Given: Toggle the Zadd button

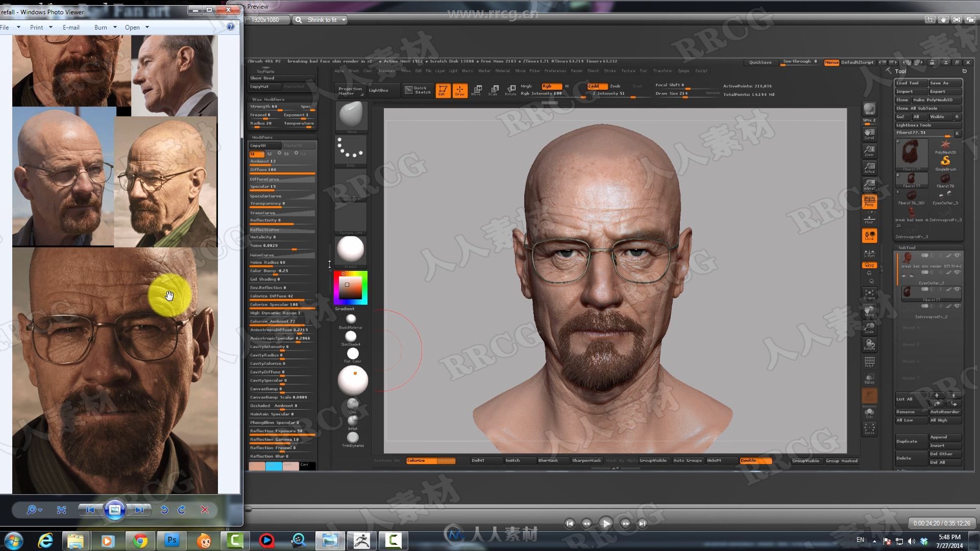Looking at the screenshot, I should 597,86.
